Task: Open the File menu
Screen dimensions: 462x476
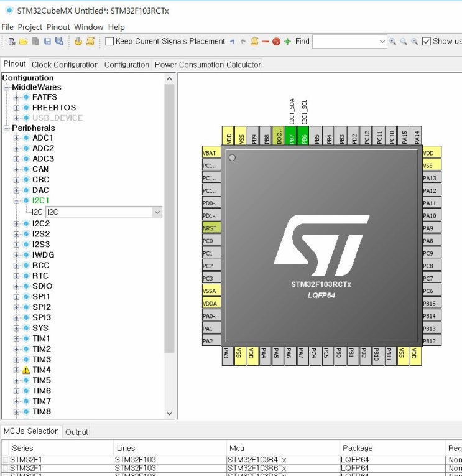Action: point(7,27)
